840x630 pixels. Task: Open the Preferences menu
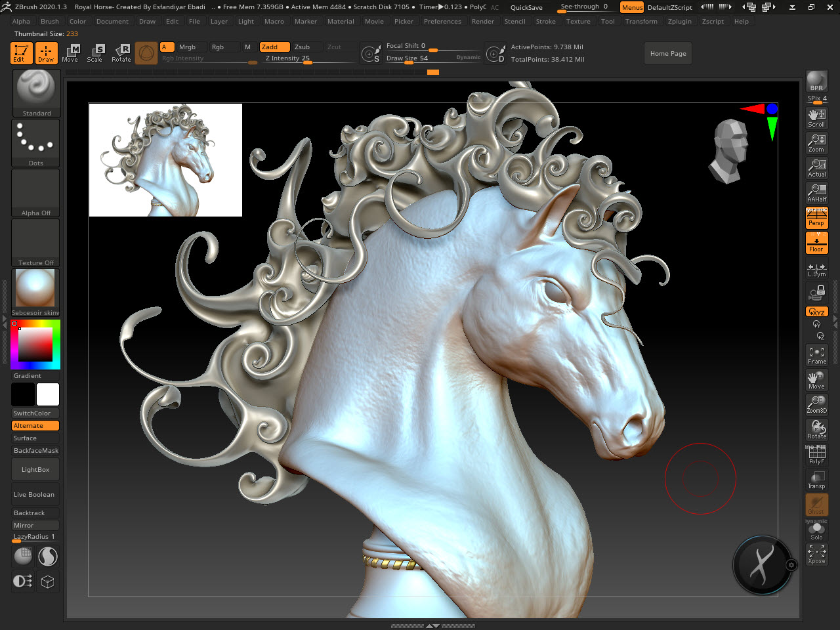tap(442, 22)
